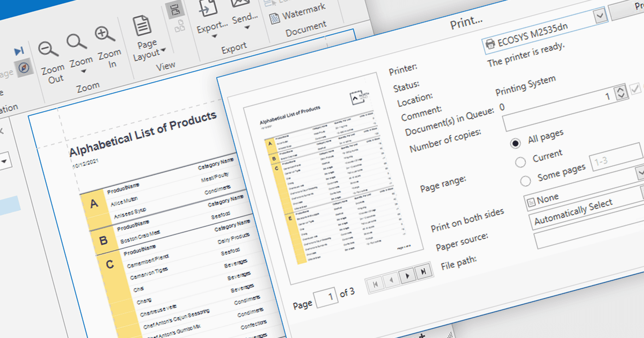Image resolution: width=644 pixels, height=338 pixels.
Task: Click the yellow letter A group marker
Action: pyautogui.click(x=95, y=204)
